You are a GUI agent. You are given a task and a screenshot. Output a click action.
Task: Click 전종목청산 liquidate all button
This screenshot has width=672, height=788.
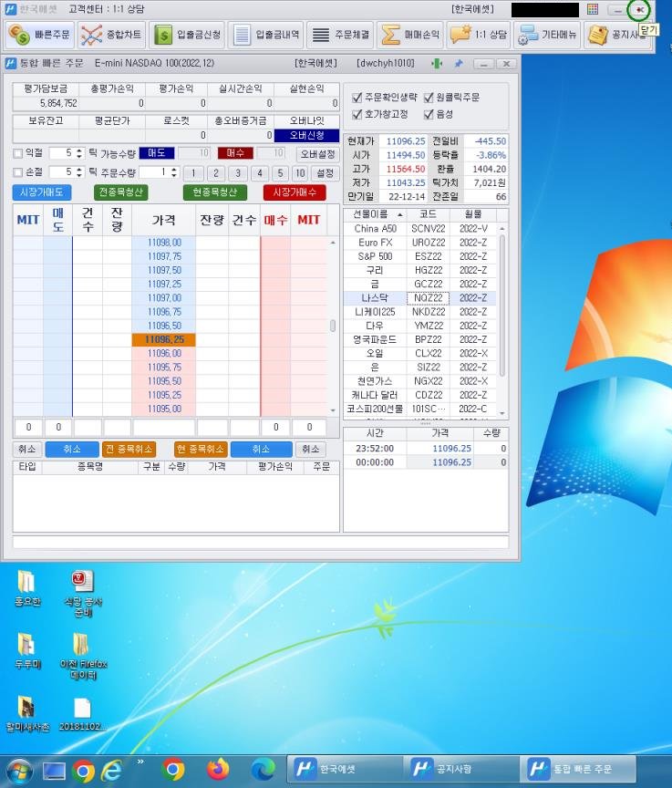coord(120,192)
